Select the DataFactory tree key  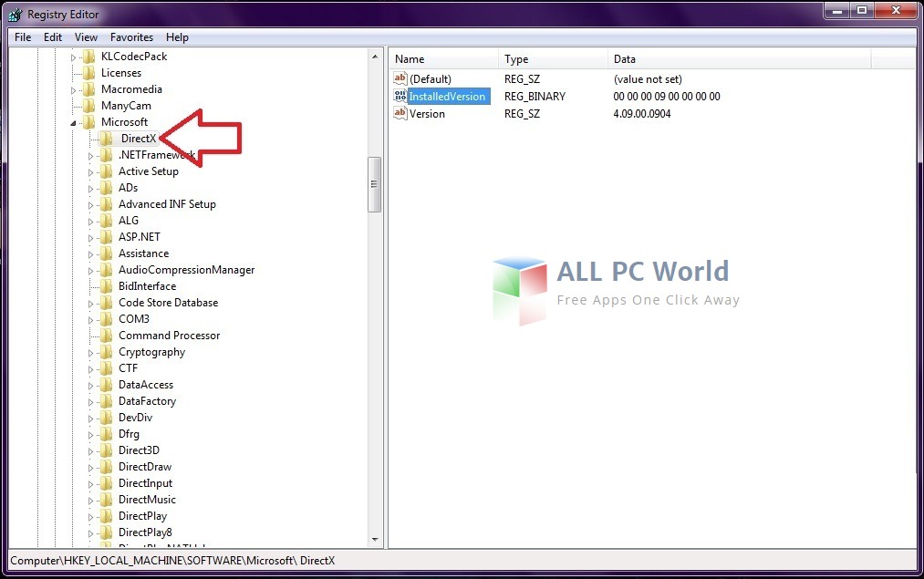(148, 401)
